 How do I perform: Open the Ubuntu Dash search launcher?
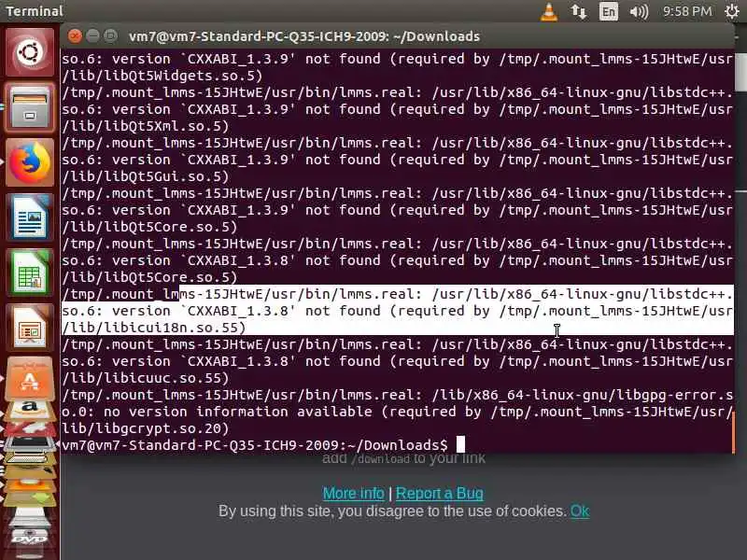point(30,52)
